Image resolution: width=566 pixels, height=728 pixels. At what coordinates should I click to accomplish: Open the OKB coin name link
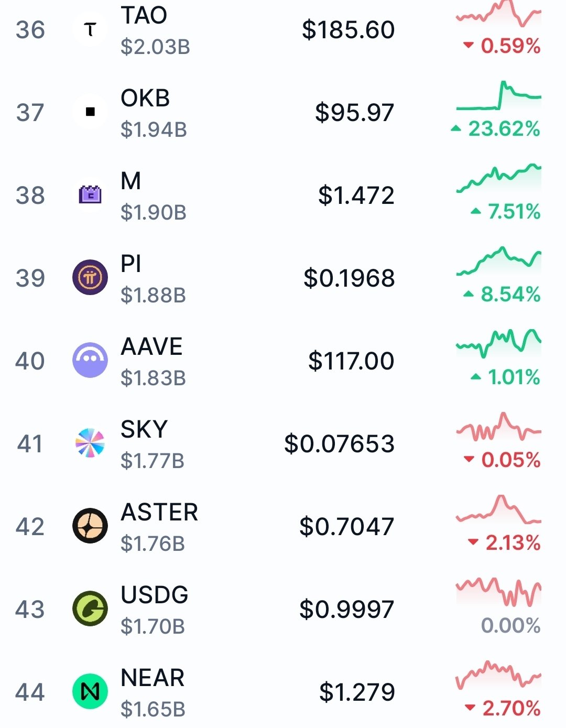coord(145,98)
